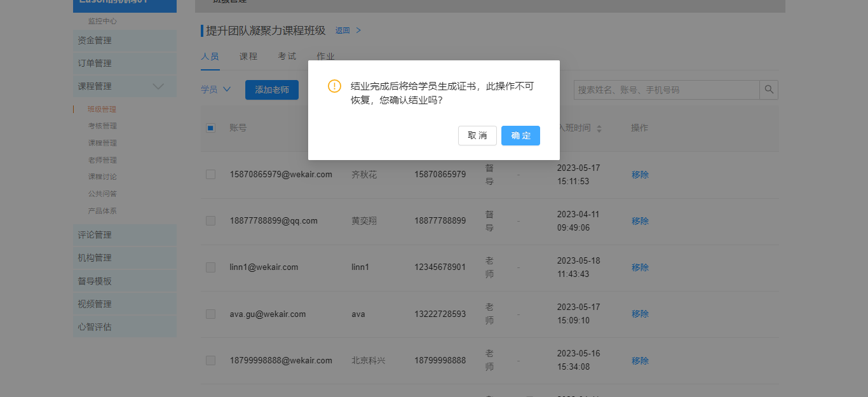Expand the 学员 dropdown filter
Screen dimensions: 868x397
tap(215, 90)
